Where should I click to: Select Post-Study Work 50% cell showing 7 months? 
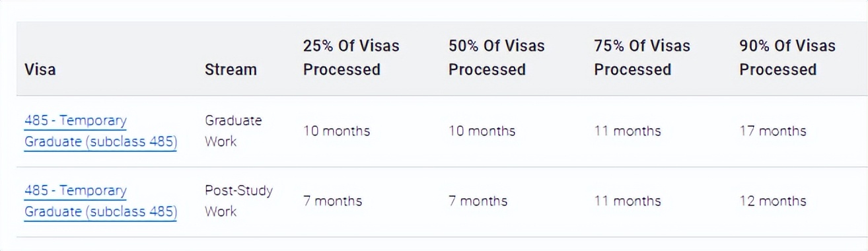[x=478, y=201]
